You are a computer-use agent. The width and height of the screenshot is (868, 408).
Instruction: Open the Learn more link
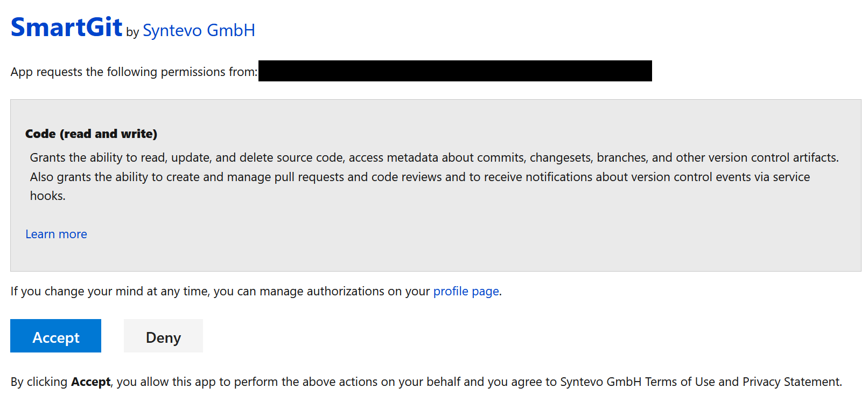(56, 234)
